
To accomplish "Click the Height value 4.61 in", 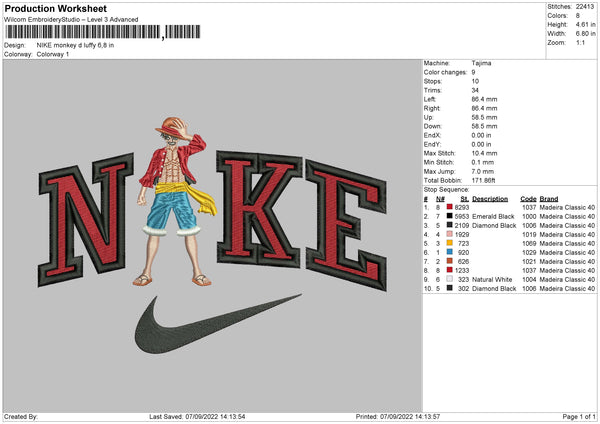I will [x=585, y=24].
